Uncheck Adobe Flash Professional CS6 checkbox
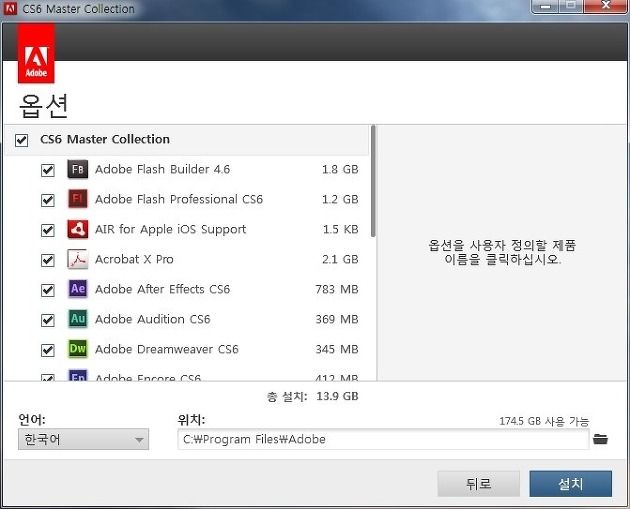630x509 pixels. [47, 200]
